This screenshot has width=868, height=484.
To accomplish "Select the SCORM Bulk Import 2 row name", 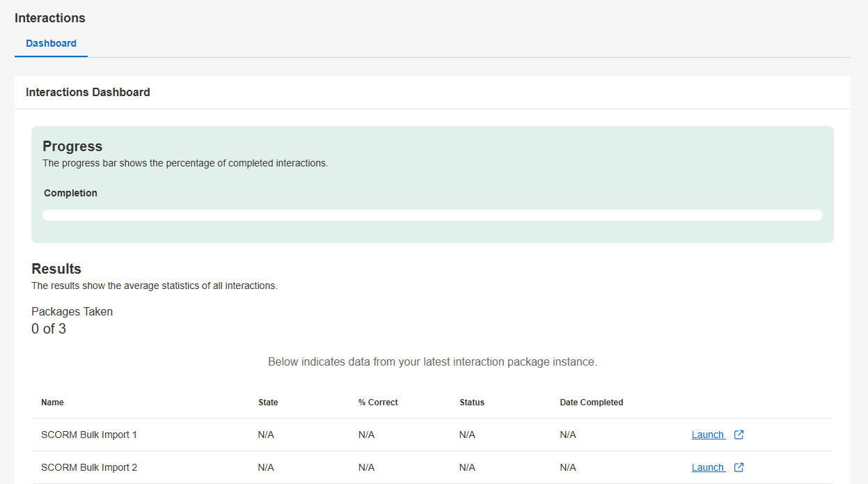I will pyautogui.click(x=89, y=467).
